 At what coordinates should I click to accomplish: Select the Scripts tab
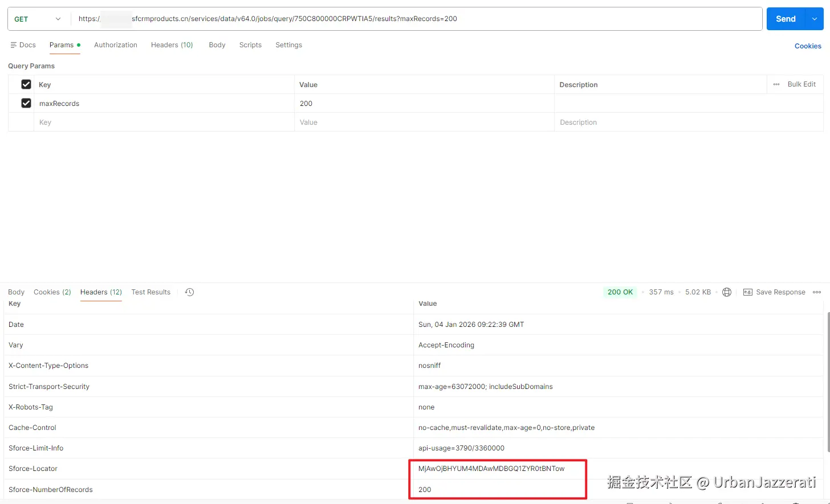click(250, 45)
